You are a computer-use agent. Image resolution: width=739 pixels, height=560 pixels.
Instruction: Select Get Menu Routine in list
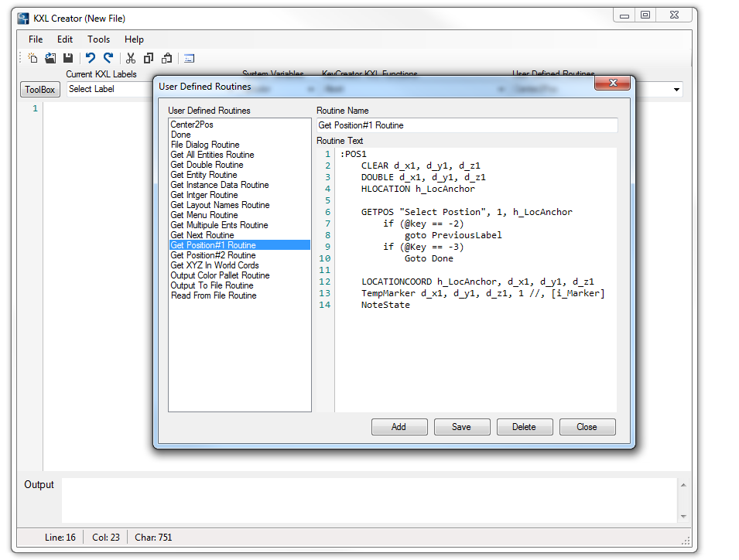pyautogui.click(x=204, y=215)
